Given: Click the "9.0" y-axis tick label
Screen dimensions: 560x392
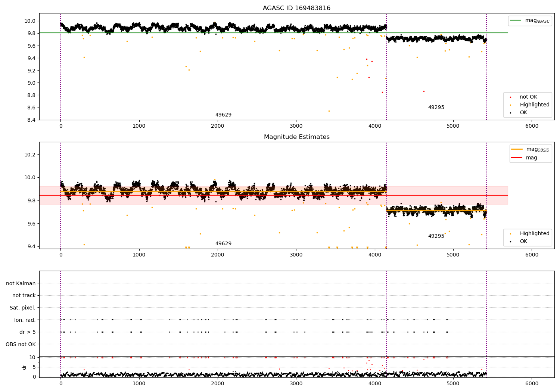Looking at the screenshot, I should click(32, 83).
